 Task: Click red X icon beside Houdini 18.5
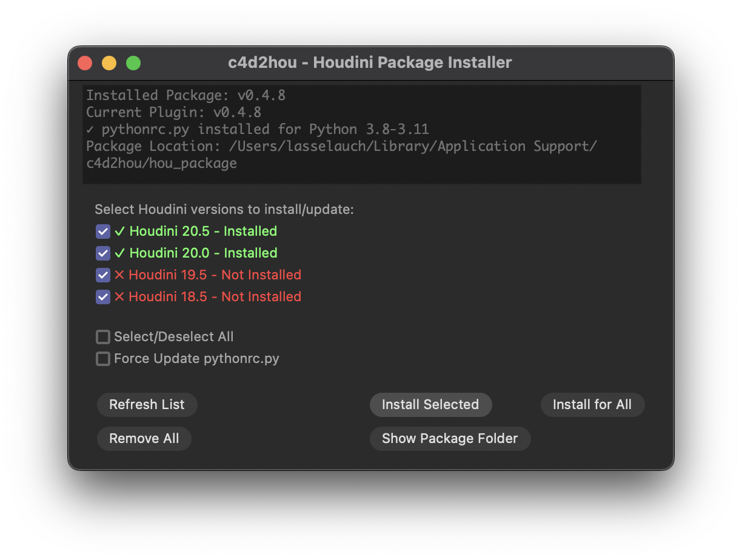pyautogui.click(x=119, y=297)
